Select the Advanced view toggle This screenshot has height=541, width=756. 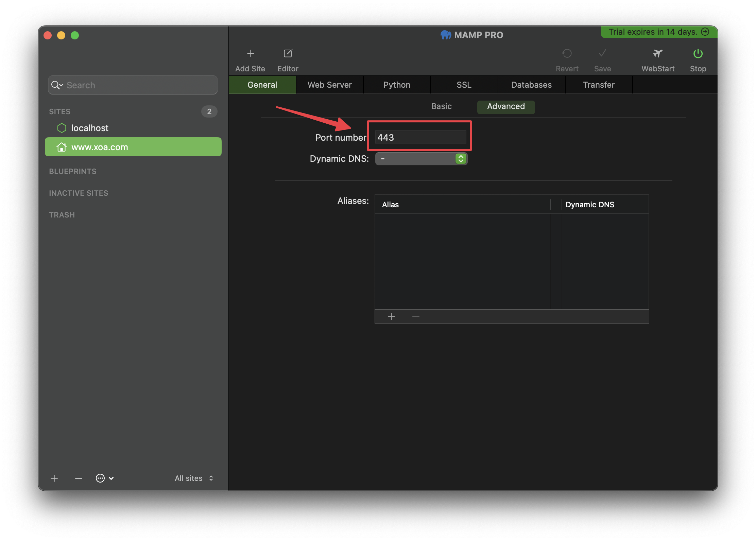(506, 106)
